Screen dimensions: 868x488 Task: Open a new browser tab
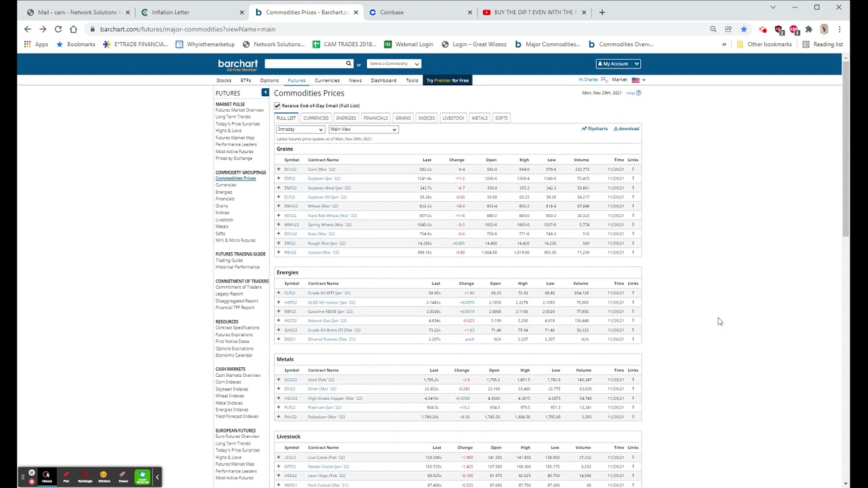coord(602,12)
